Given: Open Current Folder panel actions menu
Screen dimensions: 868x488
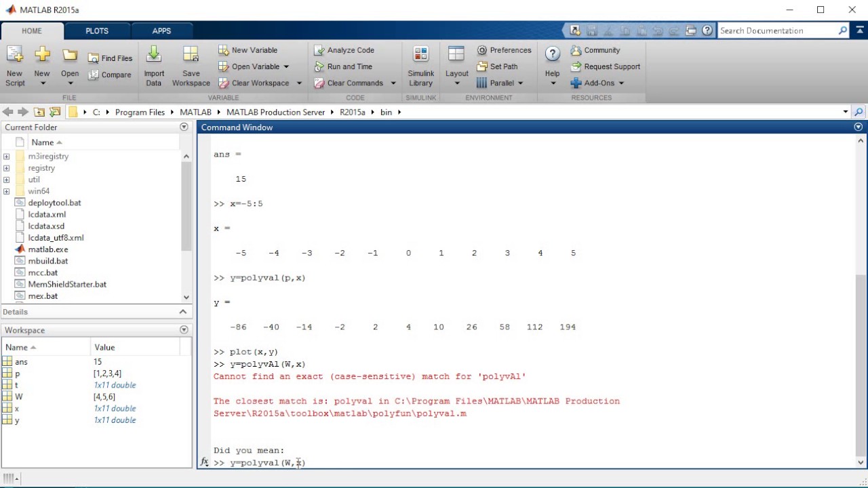Looking at the screenshot, I should coord(184,127).
